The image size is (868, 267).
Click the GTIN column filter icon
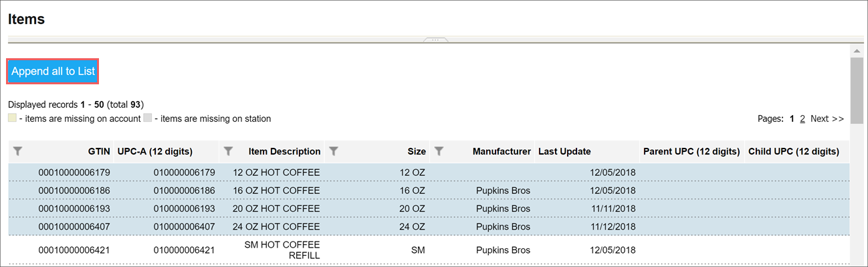18,151
